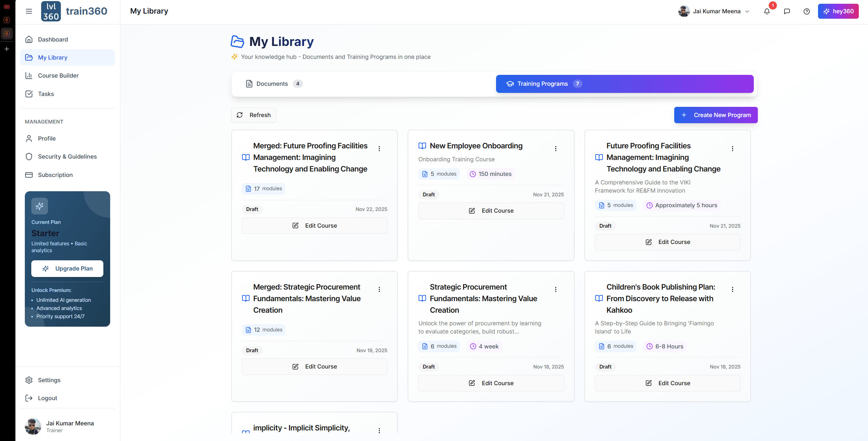Click the Refresh button
The height and width of the screenshot is (441, 868).
(254, 115)
